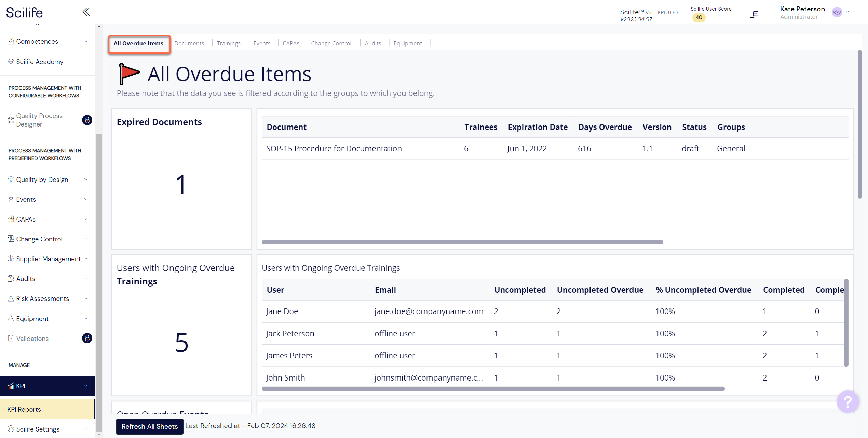The image size is (868, 438).
Task: Select Quality Process Designer
Action: click(39, 120)
